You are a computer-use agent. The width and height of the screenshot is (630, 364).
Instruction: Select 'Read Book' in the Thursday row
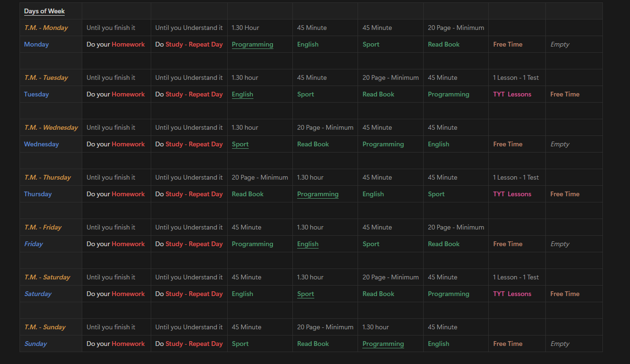point(248,194)
